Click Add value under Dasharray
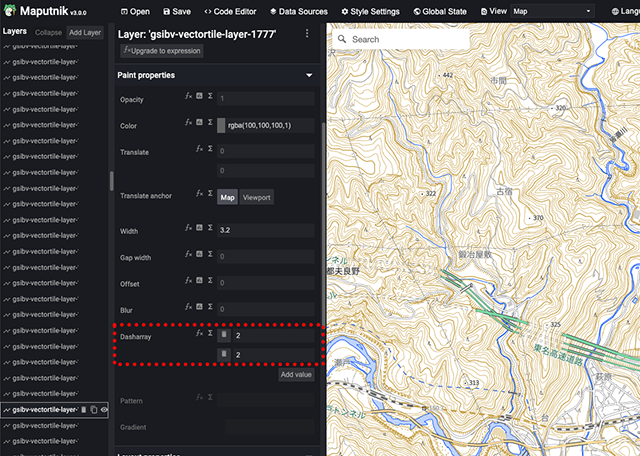 pyautogui.click(x=296, y=374)
